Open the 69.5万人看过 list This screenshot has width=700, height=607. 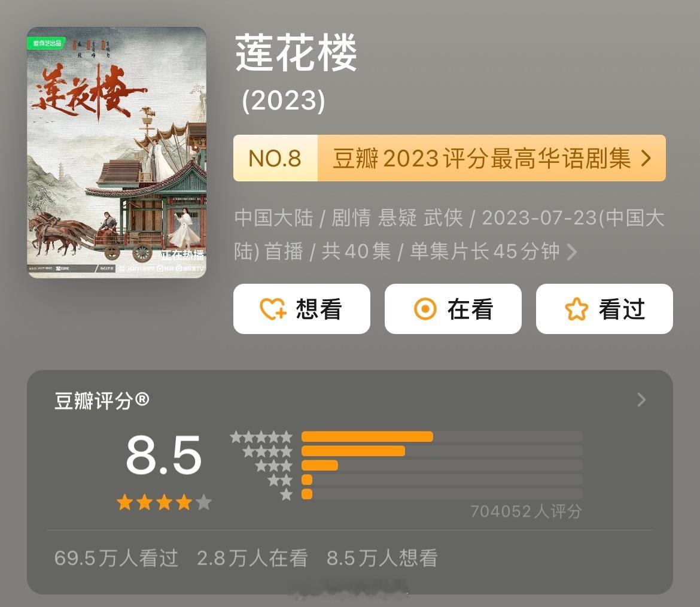tap(116, 558)
